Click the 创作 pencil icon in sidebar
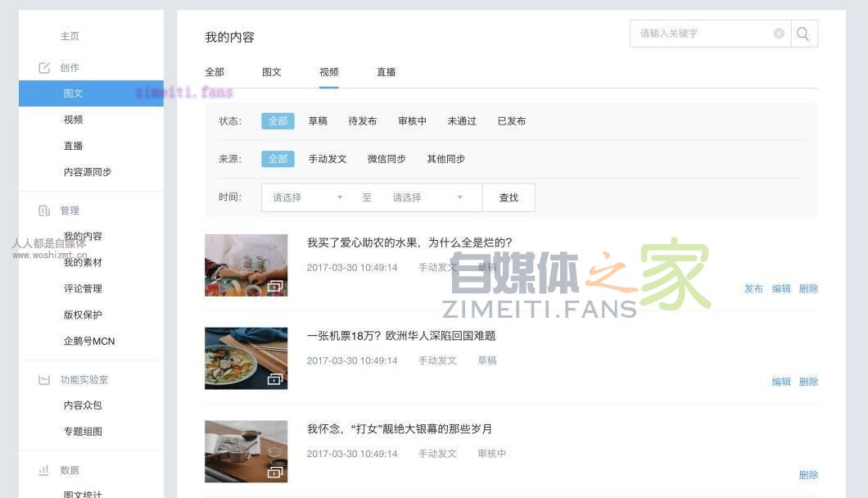Image resolution: width=868 pixels, height=498 pixels. (43, 67)
